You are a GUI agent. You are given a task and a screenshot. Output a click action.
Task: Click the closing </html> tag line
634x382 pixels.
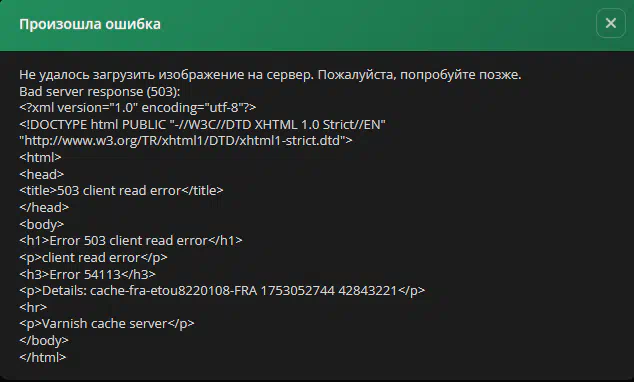tap(42, 357)
